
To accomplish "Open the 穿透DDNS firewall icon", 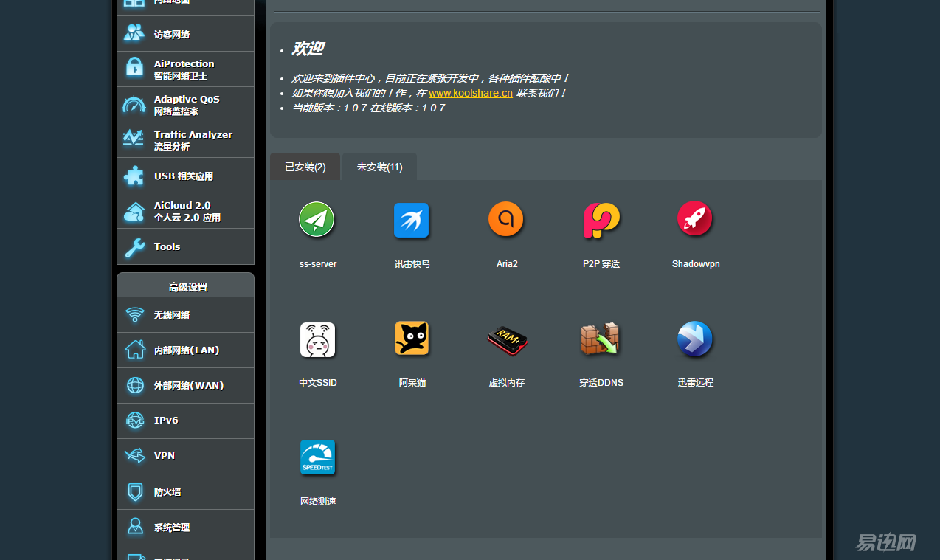I will pyautogui.click(x=601, y=339).
